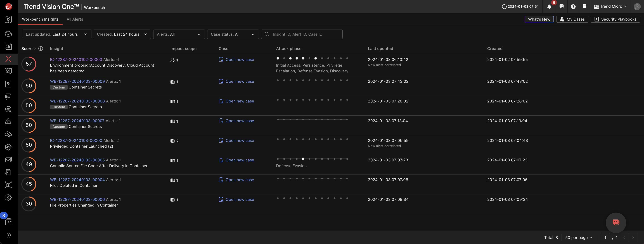This screenshot has width=644, height=244.
Task: Open the cloud security sidebar icon
Action: pos(8,134)
